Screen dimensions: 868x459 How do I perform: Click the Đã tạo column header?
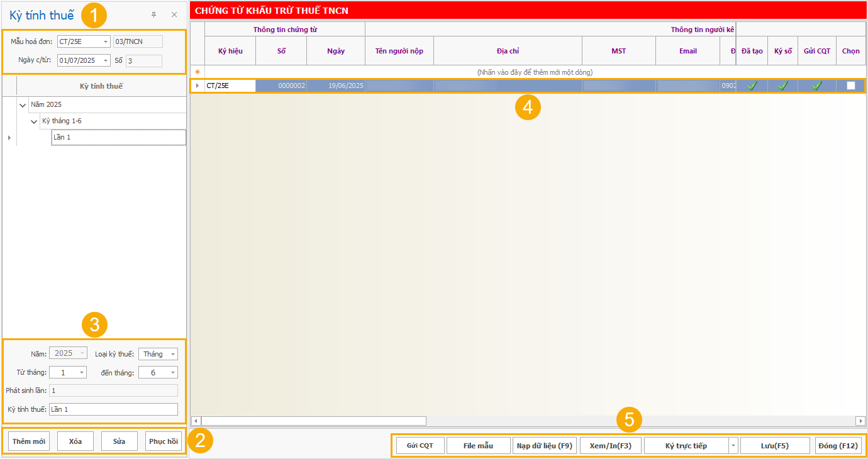click(752, 51)
